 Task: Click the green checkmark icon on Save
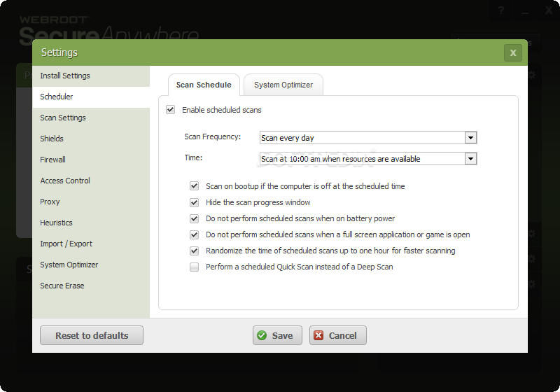pos(262,335)
